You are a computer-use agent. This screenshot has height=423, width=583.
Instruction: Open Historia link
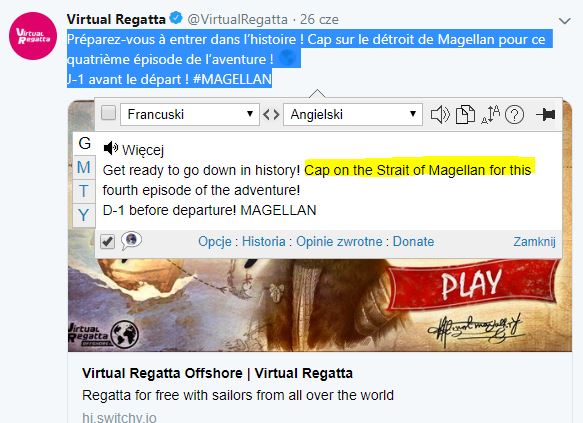(x=264, y=242)
